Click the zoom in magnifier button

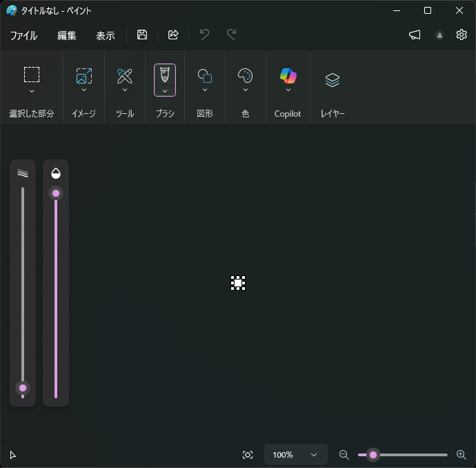462,455
